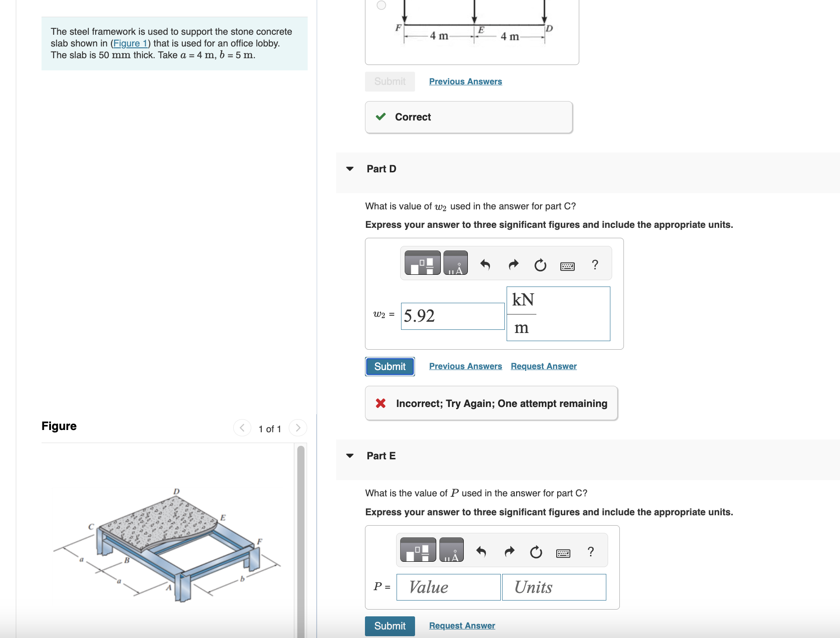Click the P Value input field
Image resolution: width=840 pixels, height=638 pixels.
(448, 587)
